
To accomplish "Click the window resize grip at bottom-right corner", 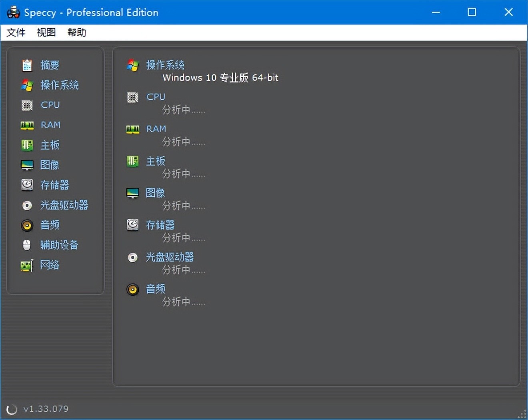I will pos(522,414).
